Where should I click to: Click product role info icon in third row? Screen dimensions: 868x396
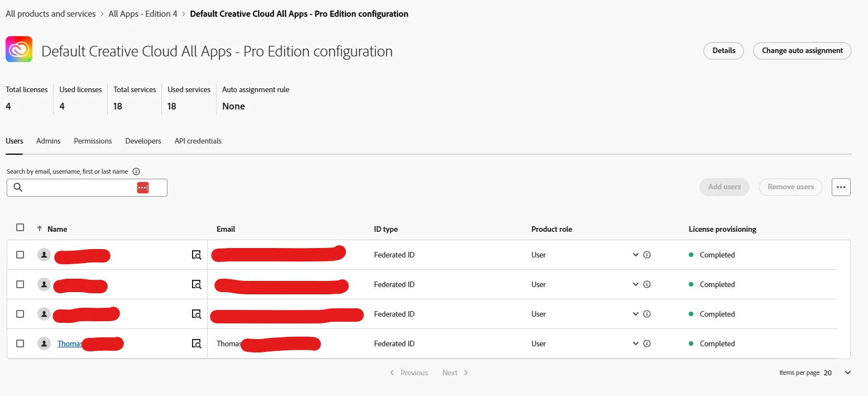647,314
